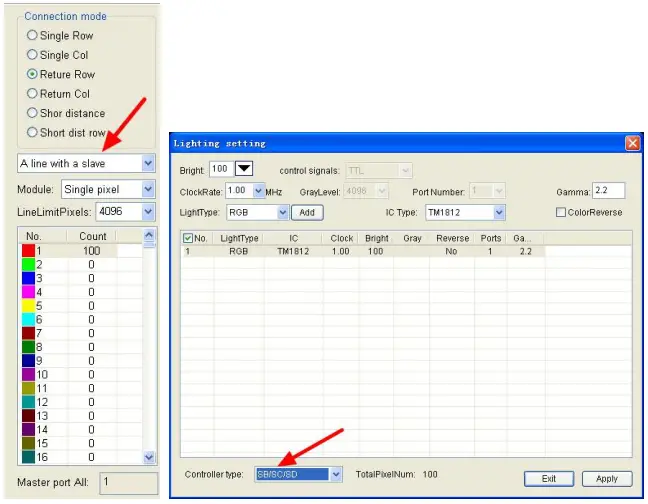This screenshot has height=504, width=648.
Task: Click the navy swatch for port 9
Action: (x=28, y=361)
